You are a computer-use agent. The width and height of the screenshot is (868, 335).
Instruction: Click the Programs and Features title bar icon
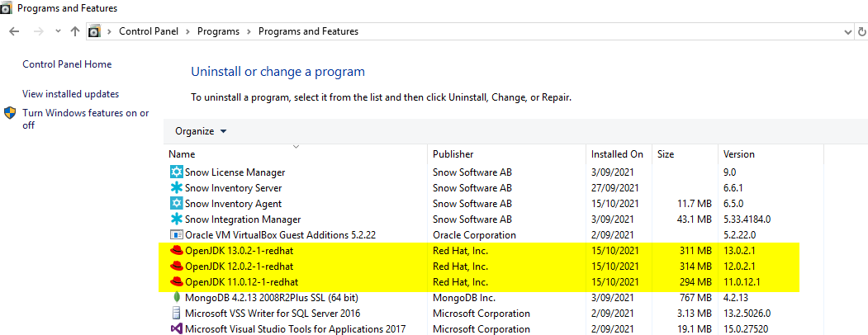[6, 9]
